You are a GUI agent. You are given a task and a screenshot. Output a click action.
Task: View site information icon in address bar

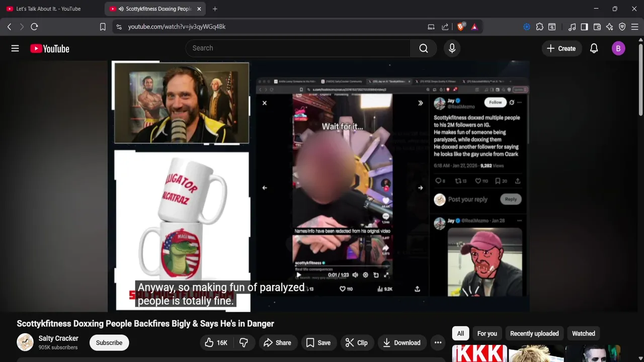[119, 27]
